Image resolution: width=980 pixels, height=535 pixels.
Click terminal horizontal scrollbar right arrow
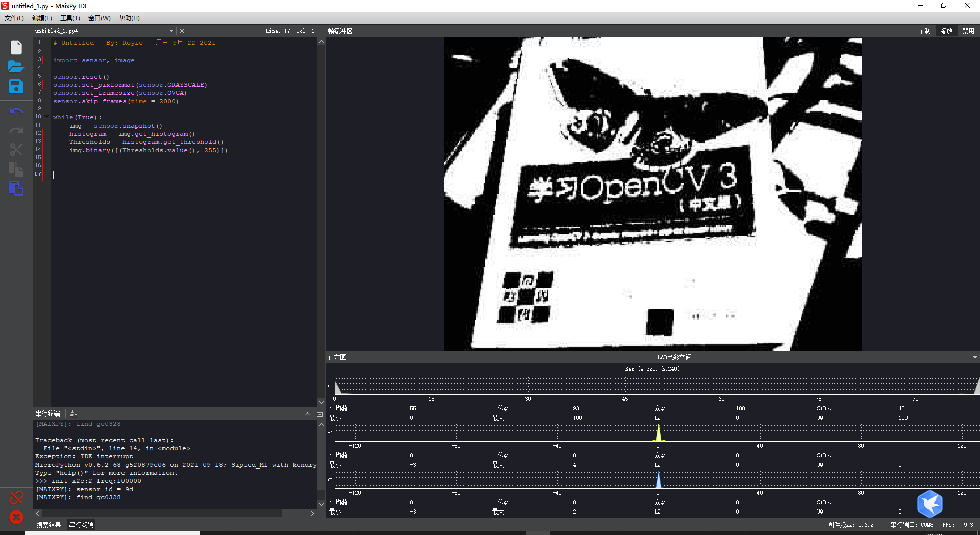tap(312, 513)
